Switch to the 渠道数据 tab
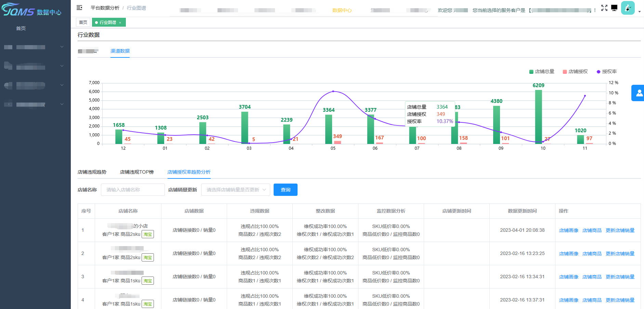Screen dimensions: 644x309 click(120, 51)
